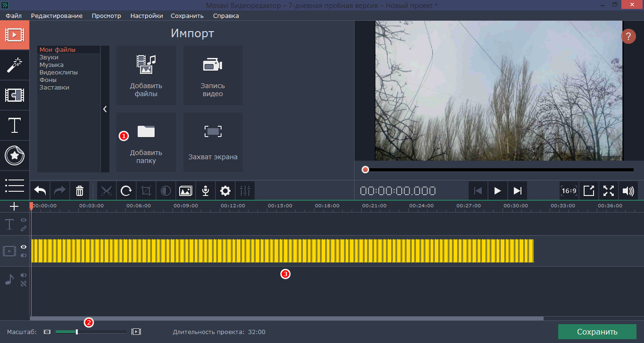Skip to the previous frame
Viewport: 644px width, 343px height.
[x=478, y=191]
